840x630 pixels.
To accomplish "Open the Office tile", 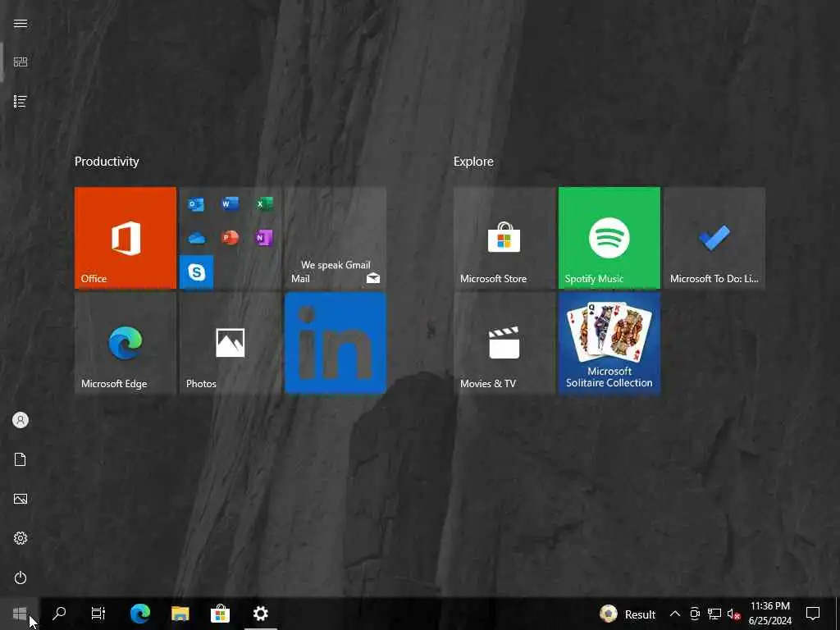I will pos(126,238).
